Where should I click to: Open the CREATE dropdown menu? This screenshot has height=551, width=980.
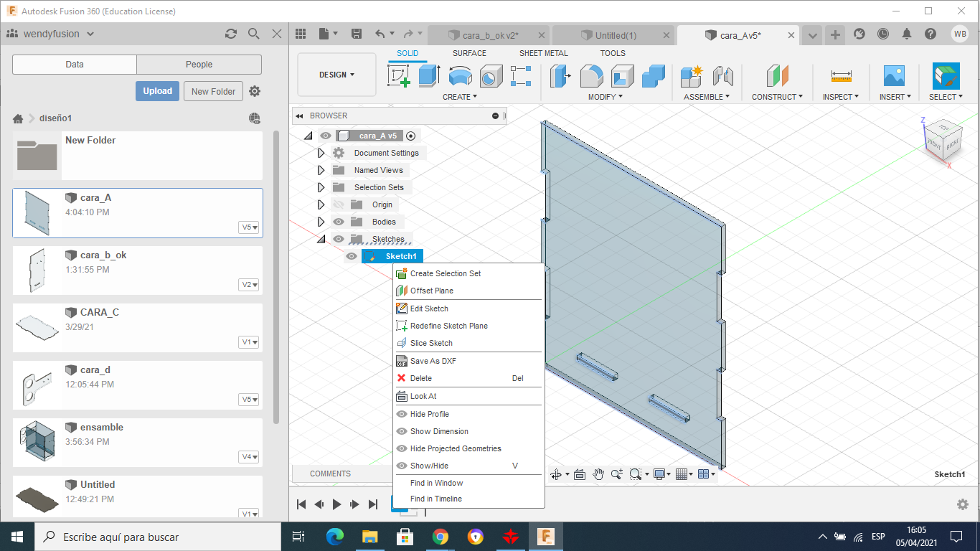tap(459, 97)
